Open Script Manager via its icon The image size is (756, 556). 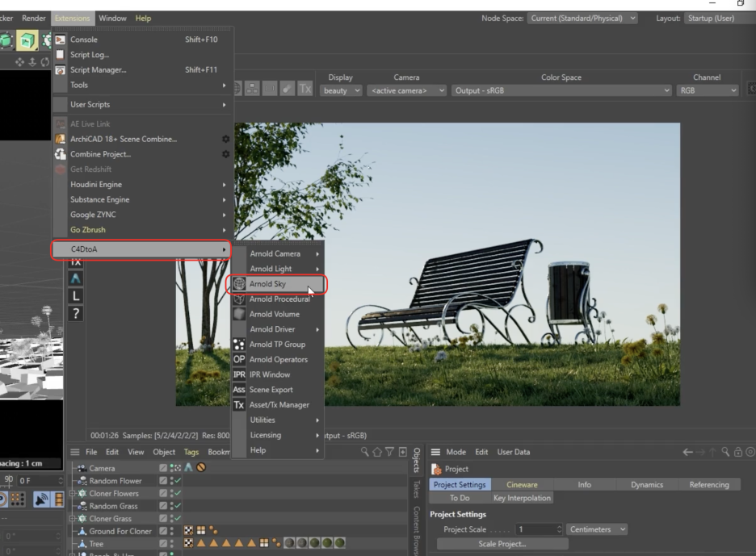pos(61,70)
